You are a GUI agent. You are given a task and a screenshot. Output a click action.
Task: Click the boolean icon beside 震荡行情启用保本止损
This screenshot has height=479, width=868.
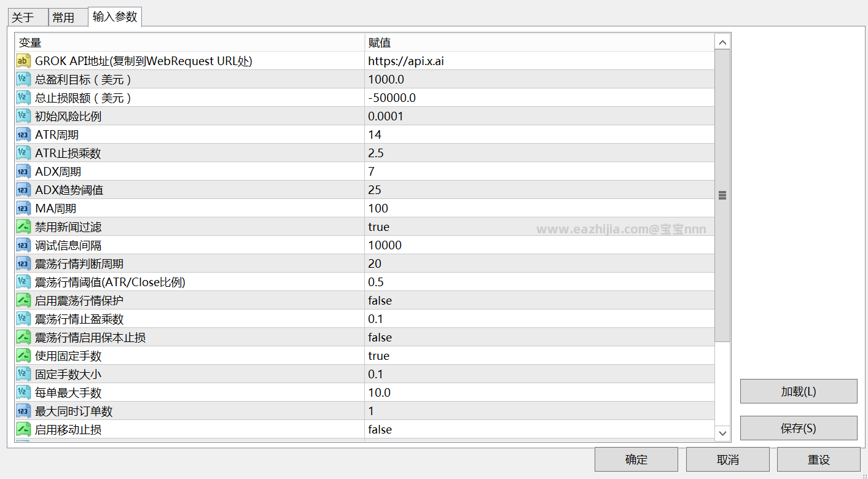(x=23, y=337)
